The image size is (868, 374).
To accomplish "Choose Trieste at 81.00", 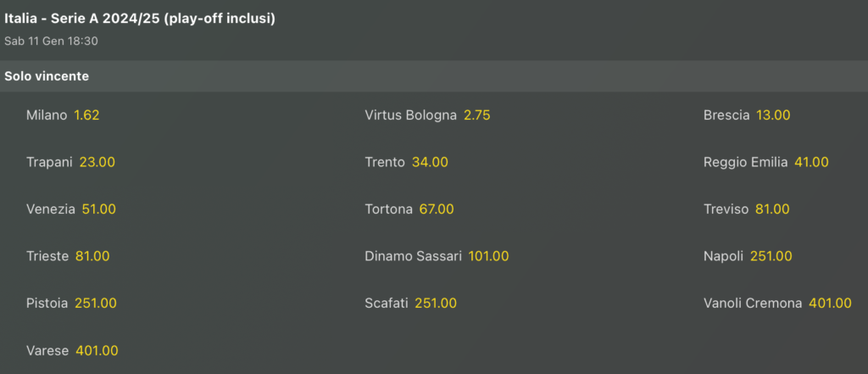I will (92, 256).
